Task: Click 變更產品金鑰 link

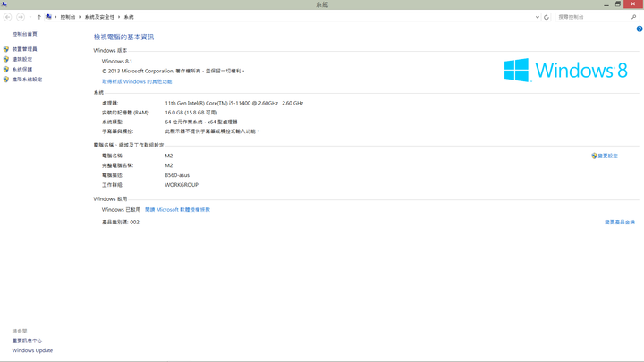Action: pos(619,222)
